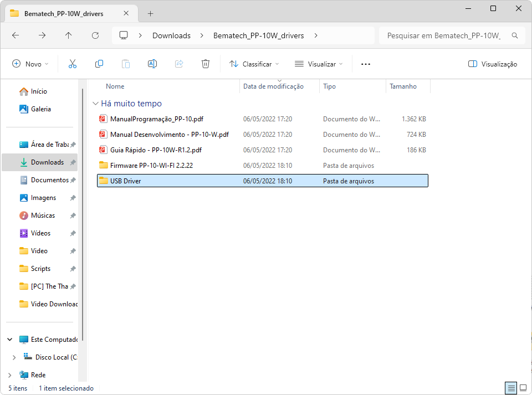This screenshot has height=395, width=532.
Task: Click the Cut scissors icon
Action: click(73, 64)
